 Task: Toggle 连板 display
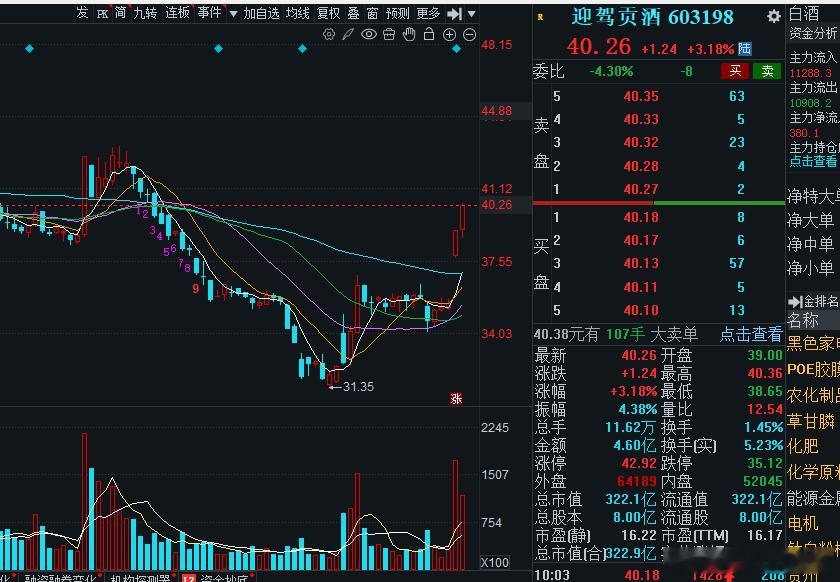click(177, 13)
